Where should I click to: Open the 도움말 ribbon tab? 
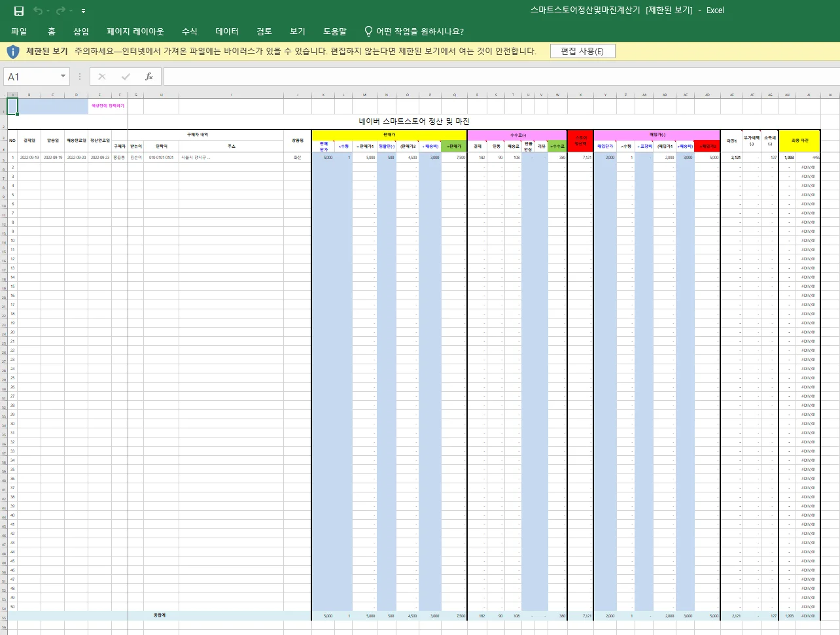[x=335, y=31]
